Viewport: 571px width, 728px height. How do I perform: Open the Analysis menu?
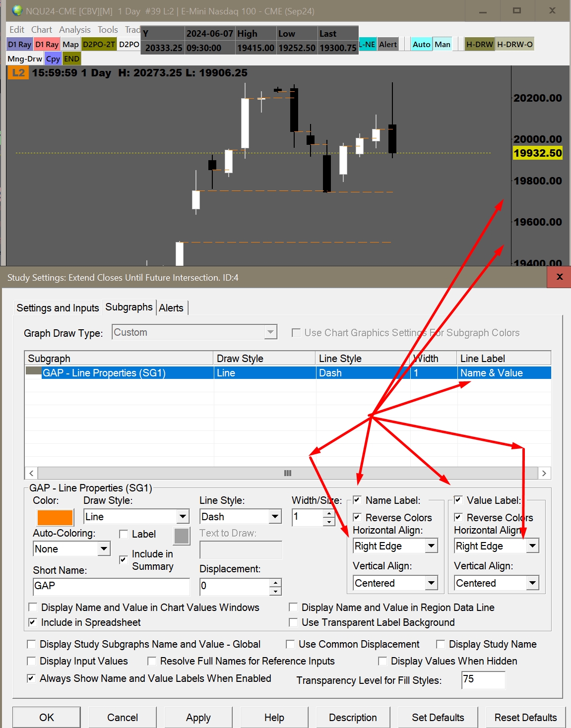pyautogui.click(x=75, y=30)
